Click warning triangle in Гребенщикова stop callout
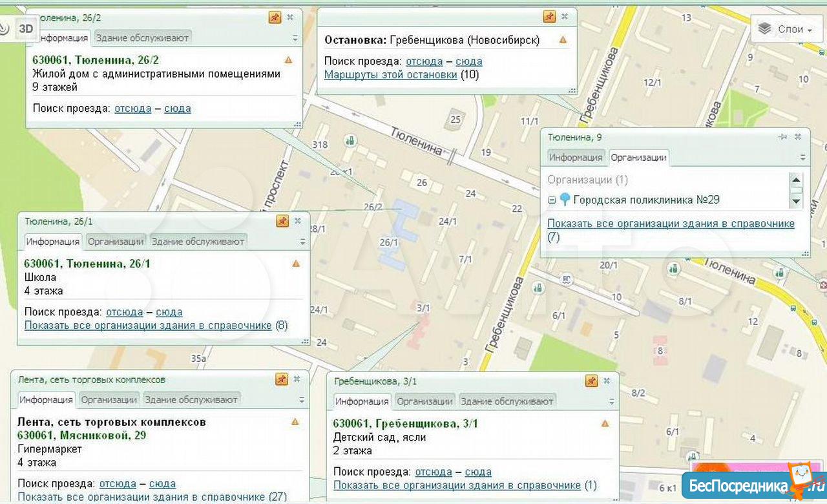This screenshot has width=827, height=504. click(563, 39)
